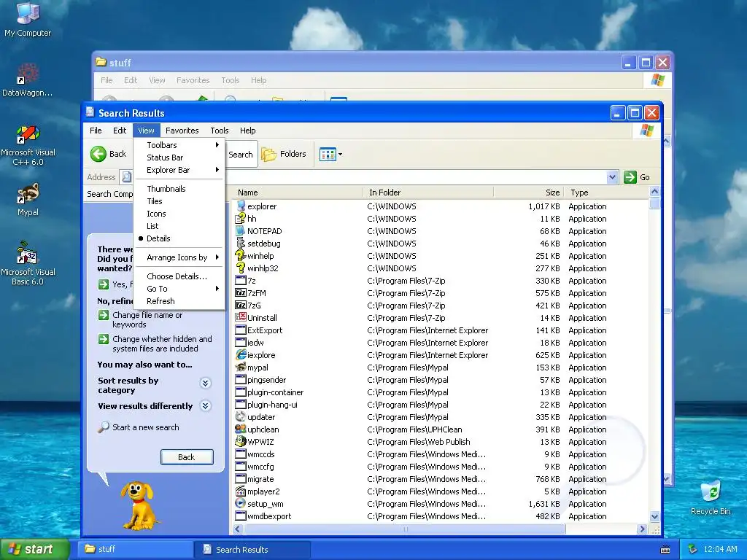Expand the Toolbars submenu

click(179, 145)
